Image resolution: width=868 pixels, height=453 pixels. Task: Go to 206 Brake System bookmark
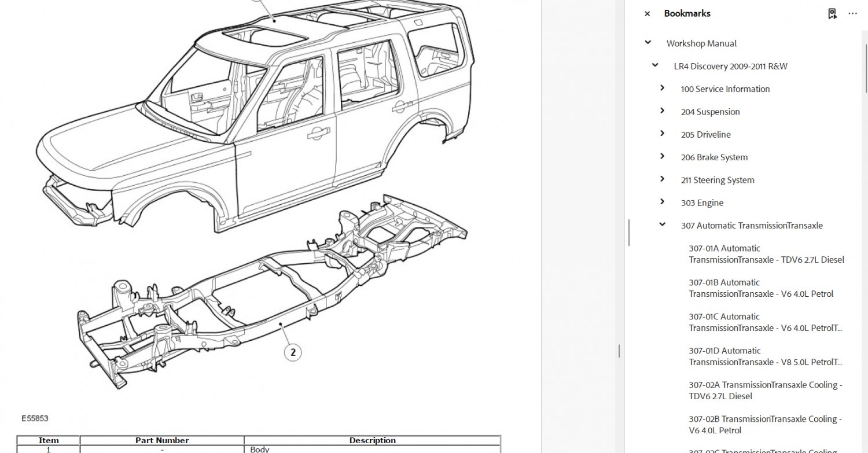click(714, 157)
